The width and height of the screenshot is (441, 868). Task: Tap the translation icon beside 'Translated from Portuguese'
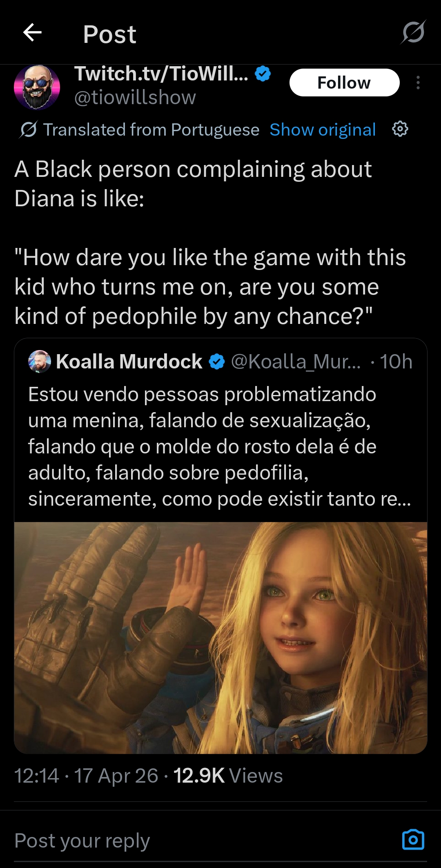(28, 129)
